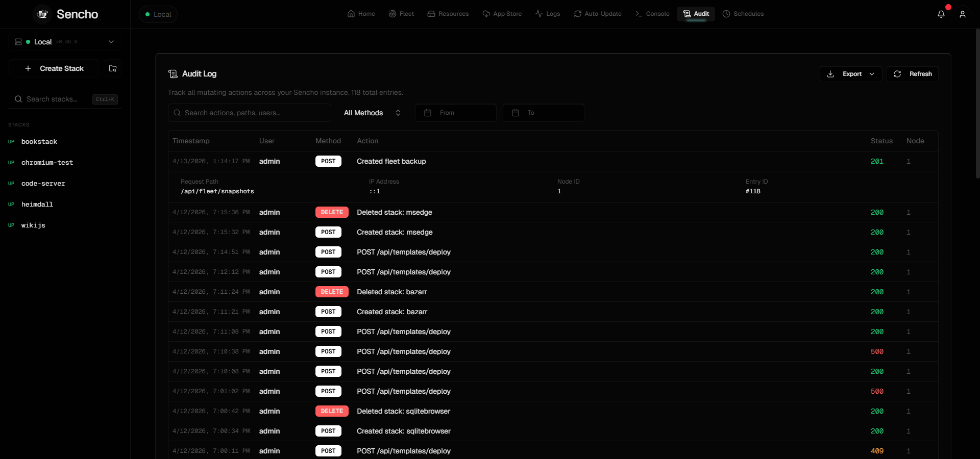Expand the Deleted stack: msedge entry
Image resolution: width=980 pixels, height=459 pixels.
pyautogui.click(x=553, y=212)
